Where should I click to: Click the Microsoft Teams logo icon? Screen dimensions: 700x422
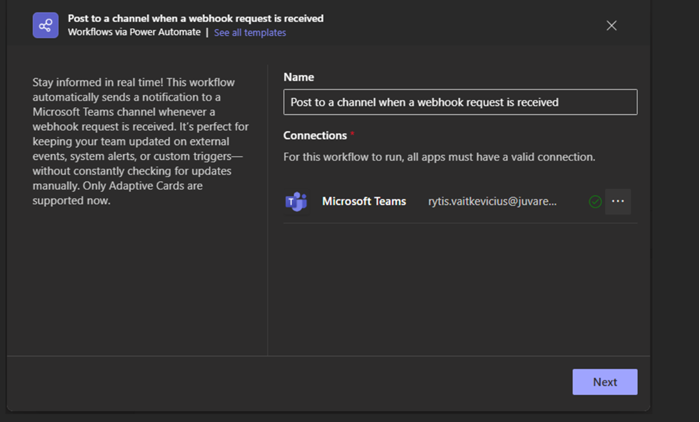tap(296, 202)
